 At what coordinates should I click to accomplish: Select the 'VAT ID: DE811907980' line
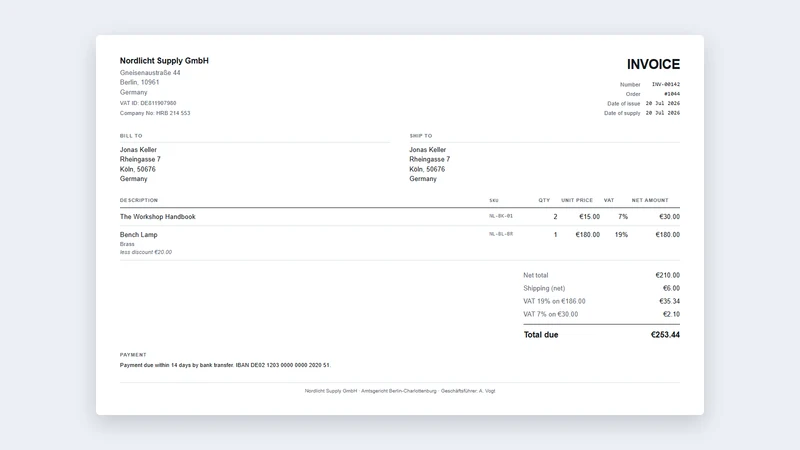tap(148, 103)
